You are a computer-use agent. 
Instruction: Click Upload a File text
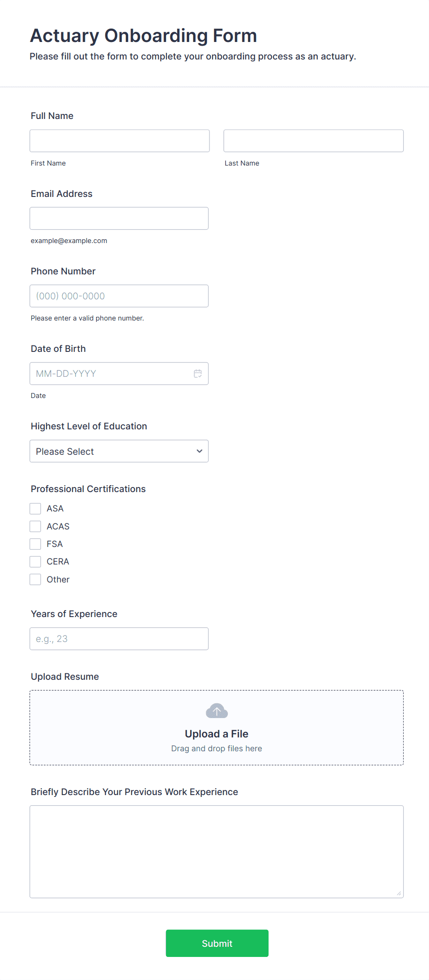click(217, 734)
